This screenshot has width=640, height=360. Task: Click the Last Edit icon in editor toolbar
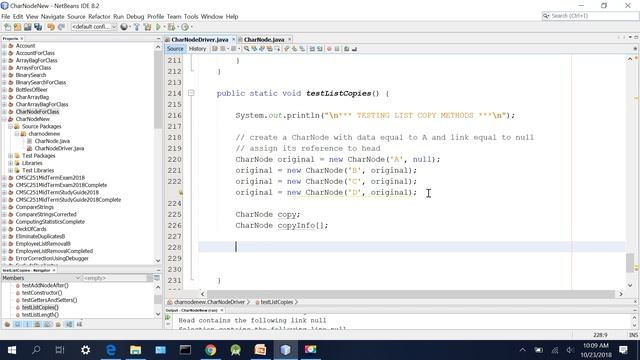tap(215, 49)
